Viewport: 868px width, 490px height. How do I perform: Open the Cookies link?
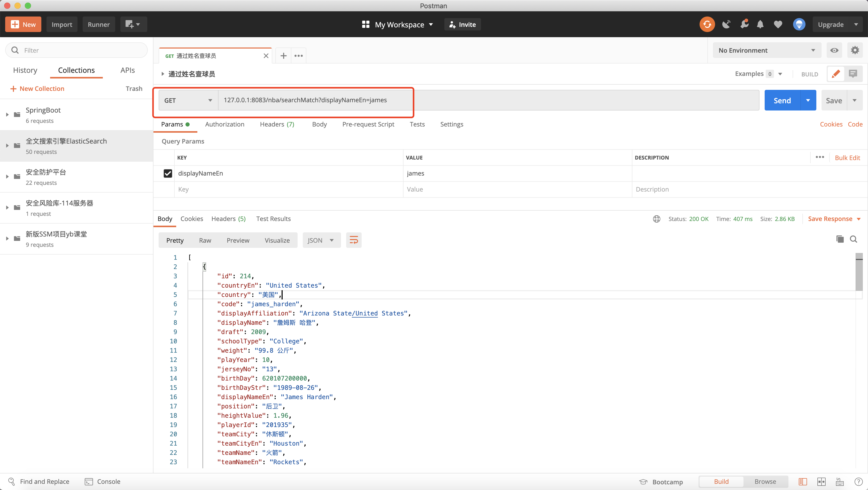click(x=831, y=124)
